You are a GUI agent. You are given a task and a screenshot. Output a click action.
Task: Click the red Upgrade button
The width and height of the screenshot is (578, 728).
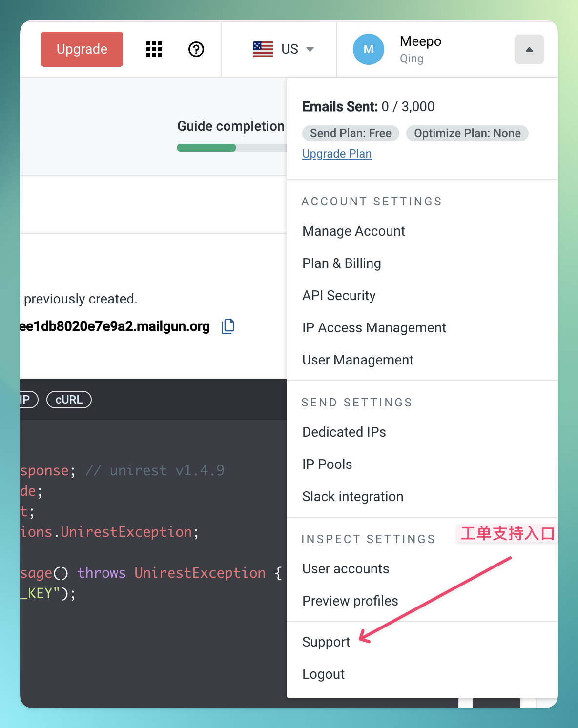point(82,49)
